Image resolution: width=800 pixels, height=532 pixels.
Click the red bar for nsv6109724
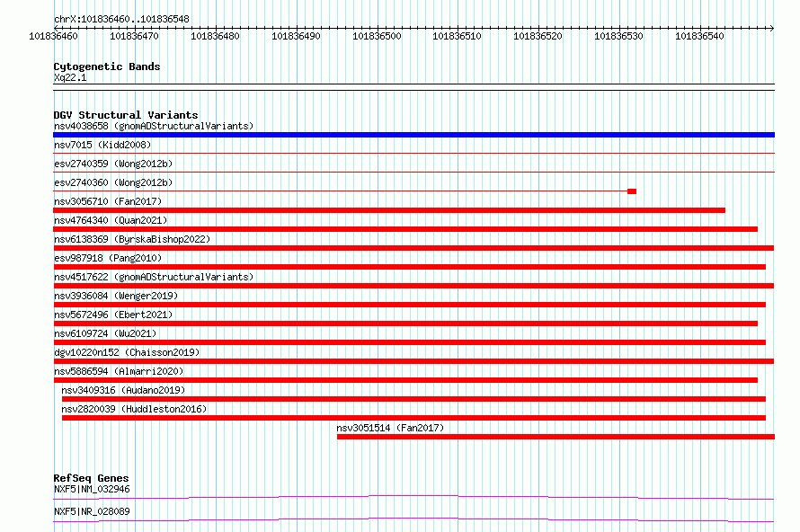pos(410,342)
